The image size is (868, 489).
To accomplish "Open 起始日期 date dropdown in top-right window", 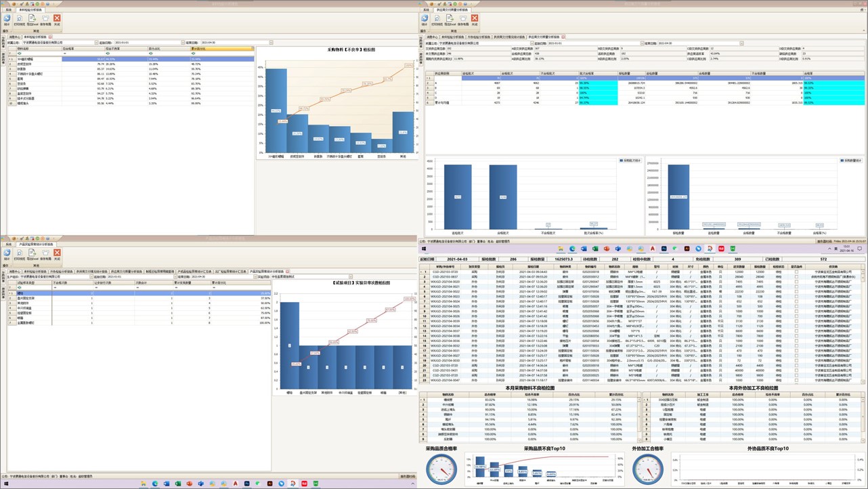I will (642, 43).
